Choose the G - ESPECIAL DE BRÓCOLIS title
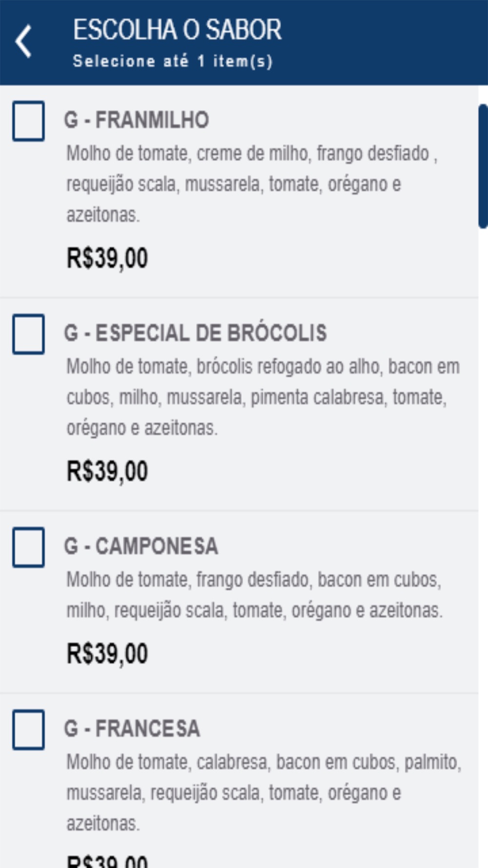 (x=195, y=333)
